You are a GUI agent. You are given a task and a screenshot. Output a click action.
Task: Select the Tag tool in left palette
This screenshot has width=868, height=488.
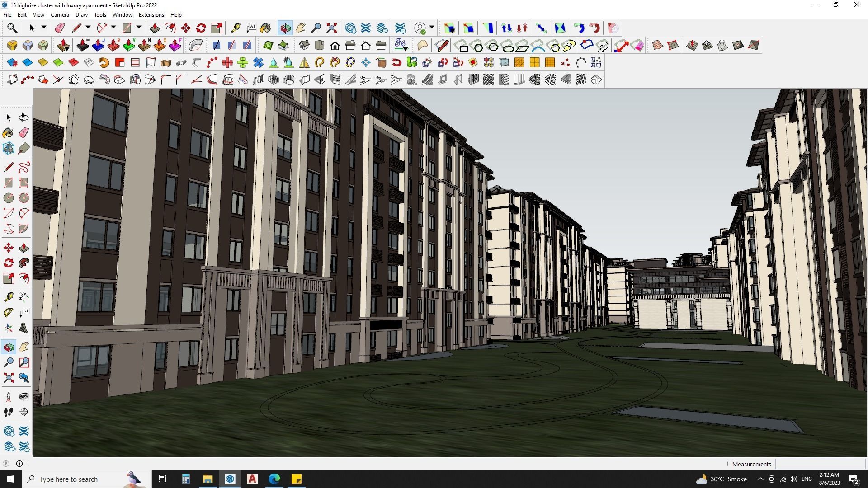point(24,148)
